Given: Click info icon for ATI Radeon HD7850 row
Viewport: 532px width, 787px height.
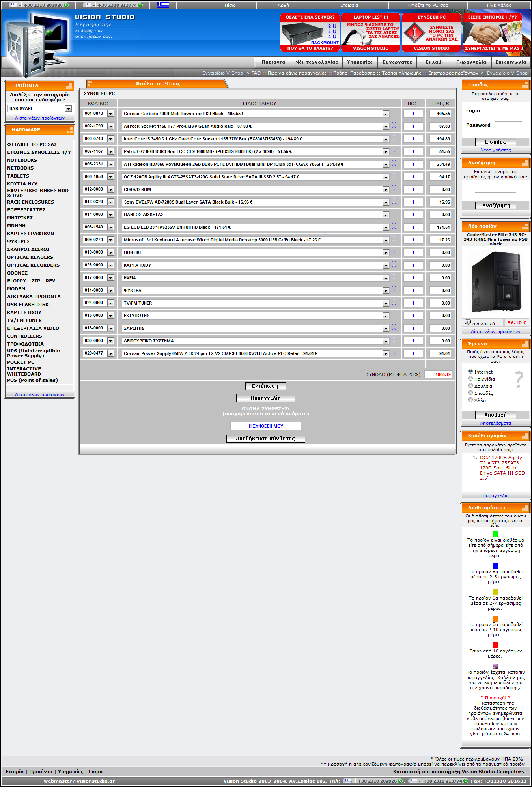Looking at the screenshot, I should (x=394, y=163).
